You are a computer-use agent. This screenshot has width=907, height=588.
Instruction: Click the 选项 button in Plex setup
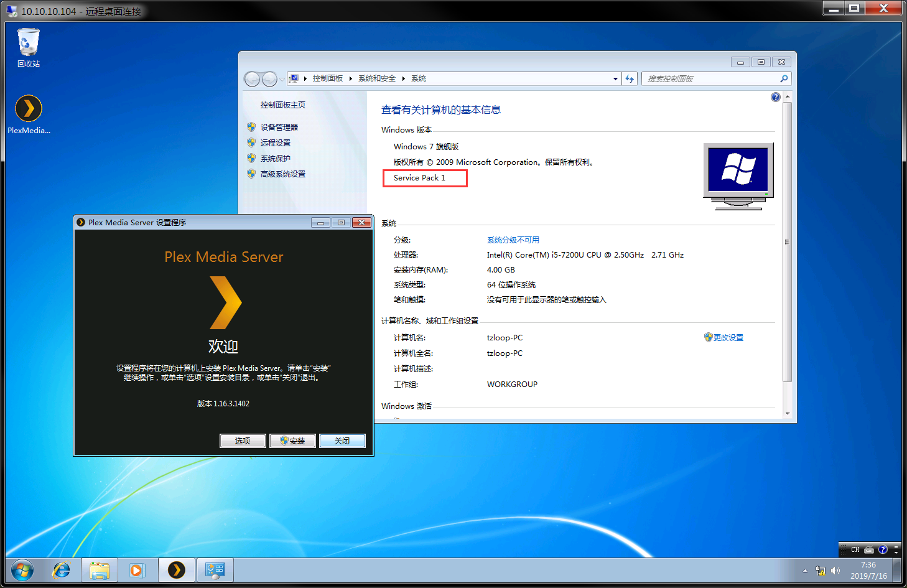(243, 441)
